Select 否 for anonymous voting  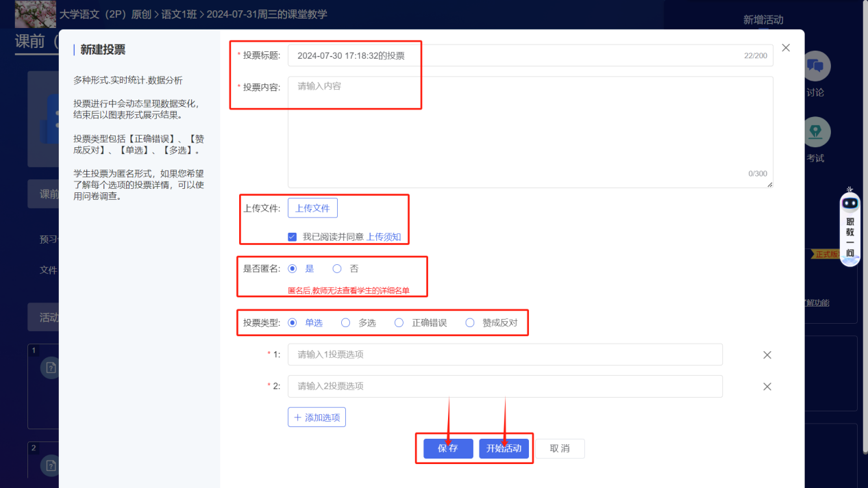point(337,269)
